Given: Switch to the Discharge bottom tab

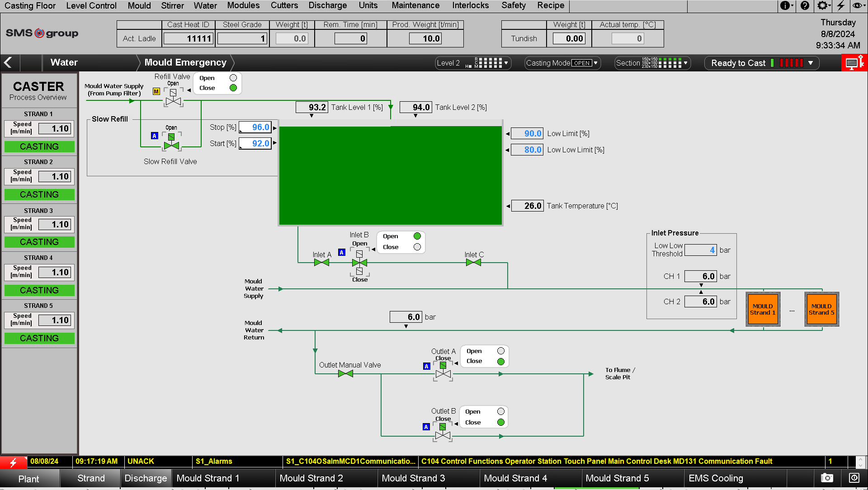Looking at the screenshot, I should [x=146, y=478].
